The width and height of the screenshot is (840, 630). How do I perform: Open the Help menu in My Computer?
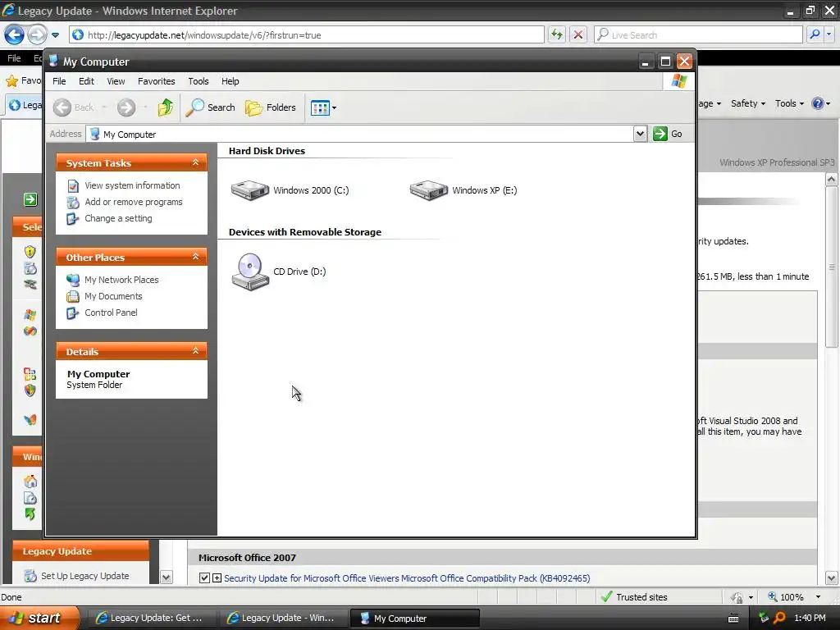(231, 81)
